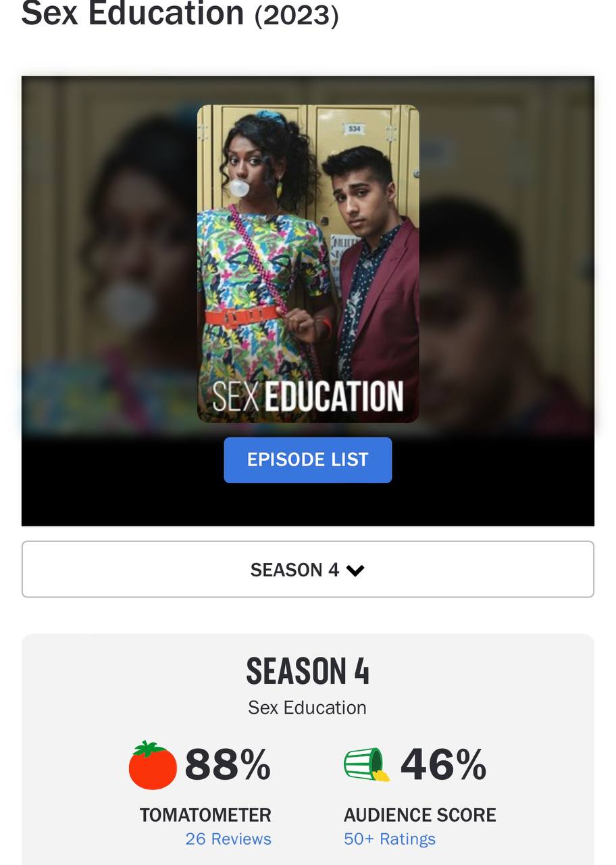Click the red fresh tomato icon

coord(153,766)
